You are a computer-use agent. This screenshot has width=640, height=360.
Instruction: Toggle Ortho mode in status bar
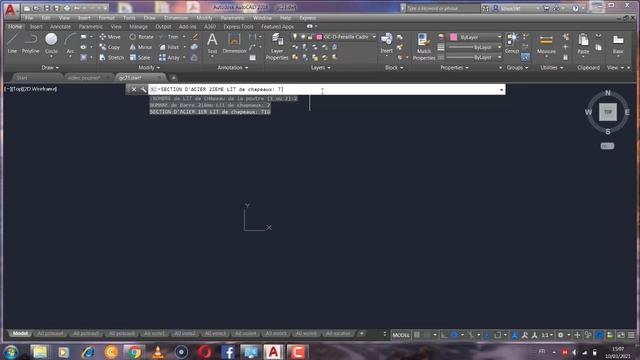444,335
